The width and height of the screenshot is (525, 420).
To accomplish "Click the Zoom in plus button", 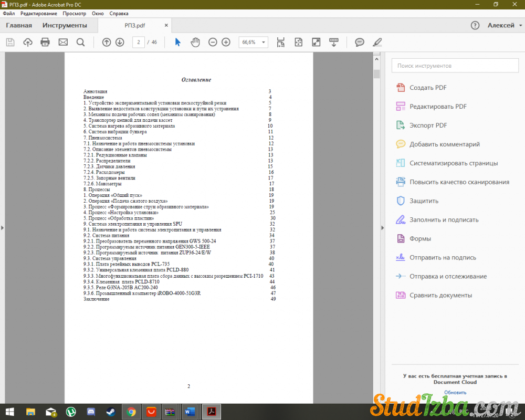I will point(226,43).
